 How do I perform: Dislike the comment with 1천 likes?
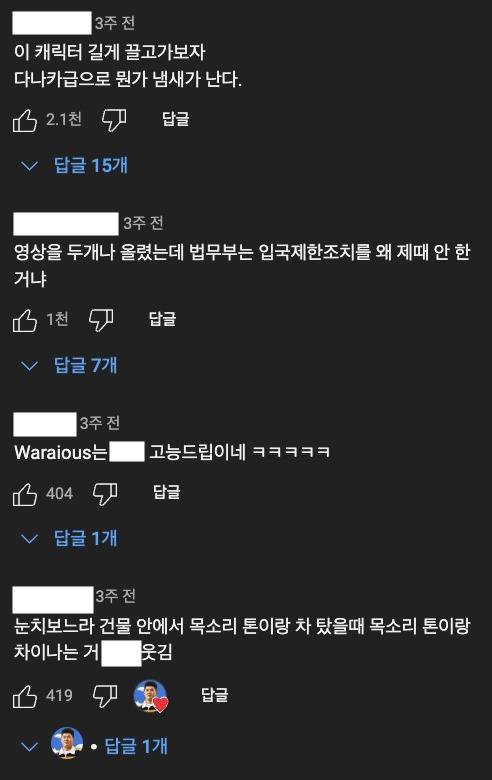100,320
